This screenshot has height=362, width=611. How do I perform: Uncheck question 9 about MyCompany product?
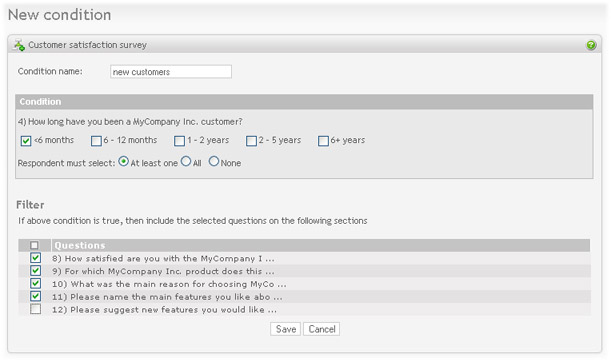35,271
